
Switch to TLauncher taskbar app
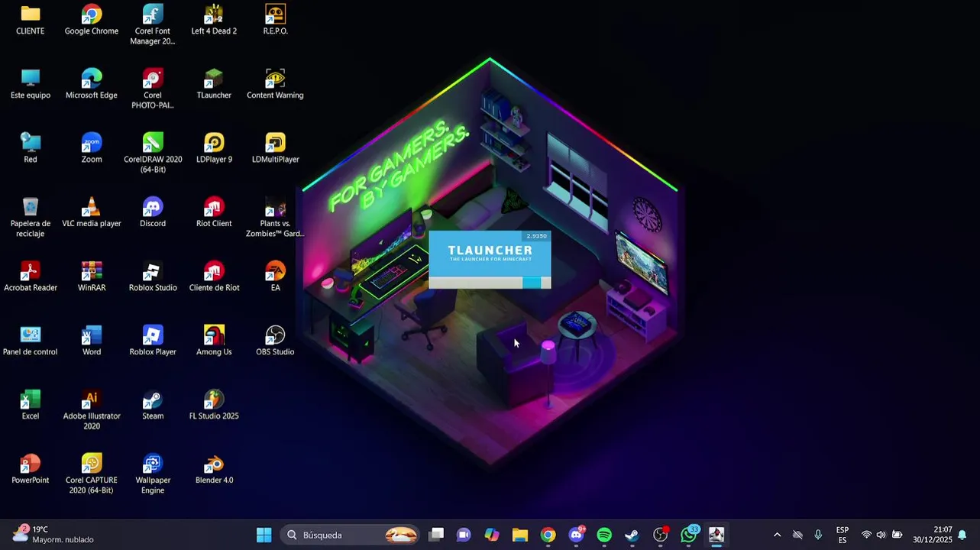[x=716, y=535]
